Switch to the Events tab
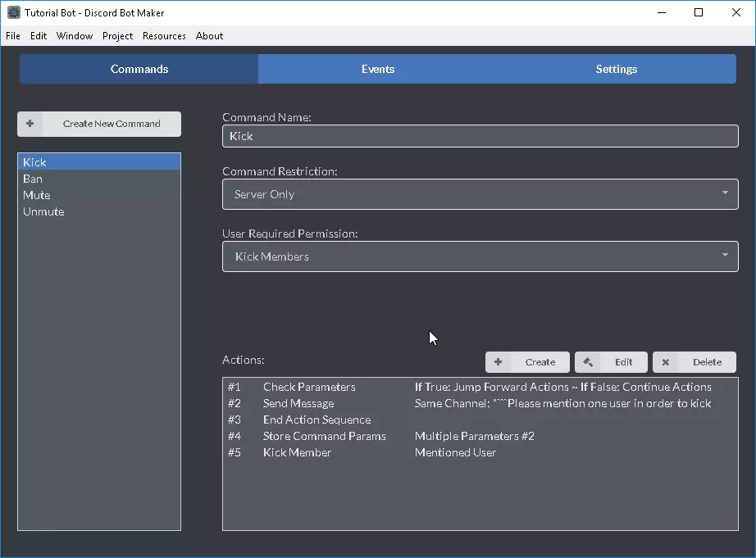Image resolution: width=756 pixels, height=558 pixels. 378,69
